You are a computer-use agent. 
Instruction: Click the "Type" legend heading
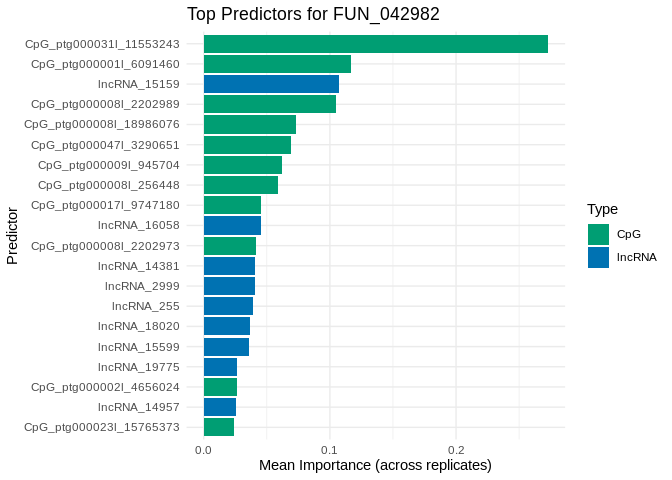602,209
